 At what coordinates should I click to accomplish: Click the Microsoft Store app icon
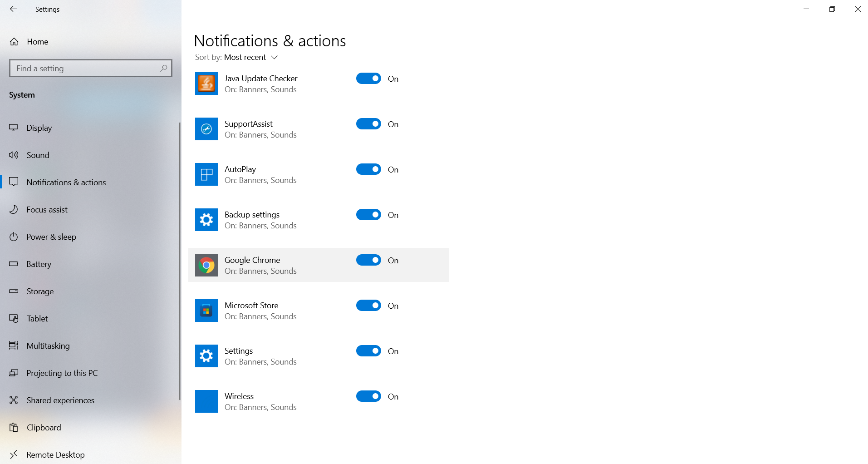[x=206, y=311]
